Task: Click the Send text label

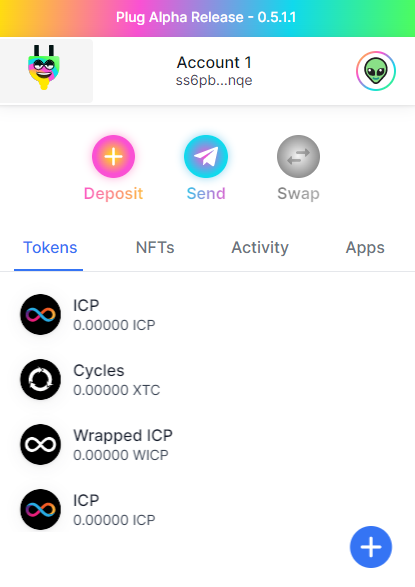Action: (x=206, y=194)
